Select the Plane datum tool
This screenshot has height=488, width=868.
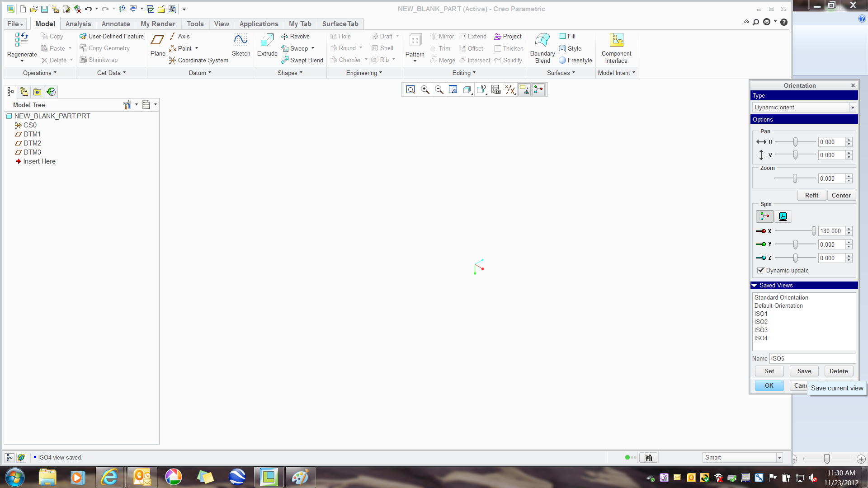pos(157,44)
